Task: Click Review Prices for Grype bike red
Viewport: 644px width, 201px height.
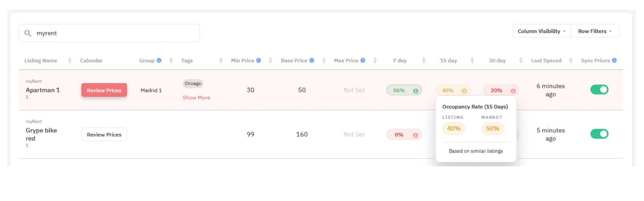Action: click(104, 134)
